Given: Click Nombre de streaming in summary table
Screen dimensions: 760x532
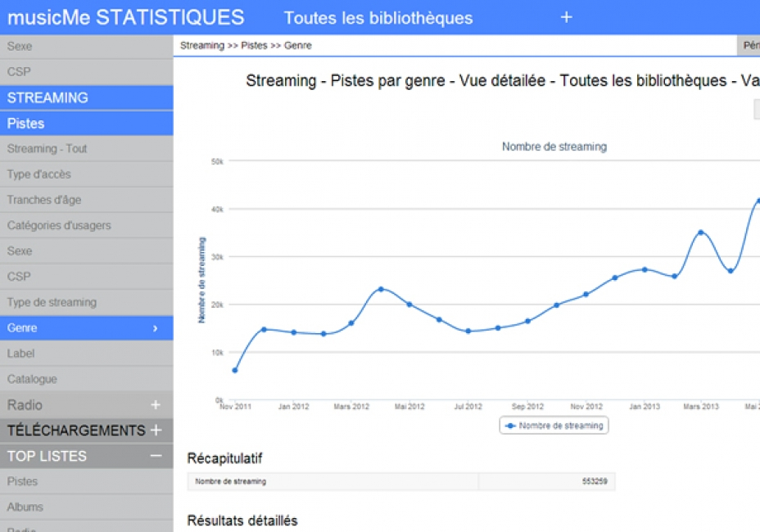Looking at the screenshot, I should [x=231, y=481].
